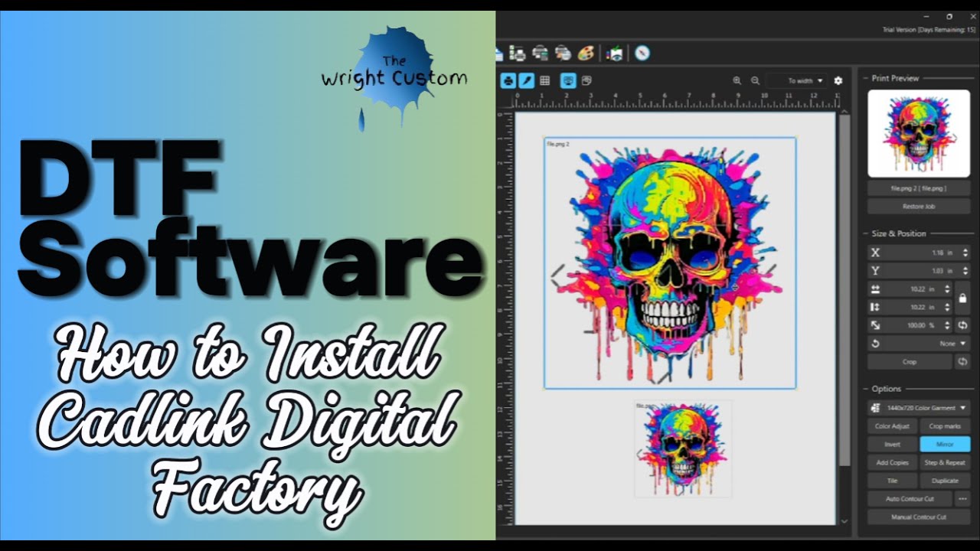Click the width icon in Size & Position
980x551 pixels.
876,289
